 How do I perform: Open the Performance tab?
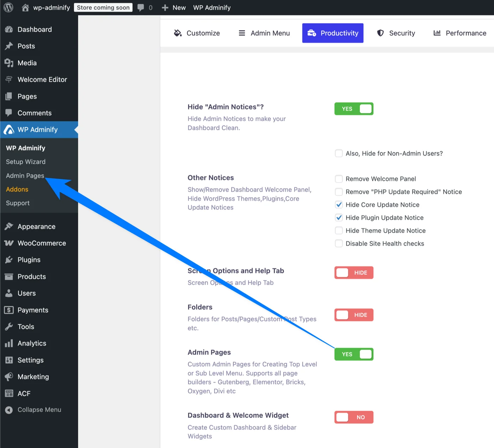pyautogui.click(x=460, y=33)
